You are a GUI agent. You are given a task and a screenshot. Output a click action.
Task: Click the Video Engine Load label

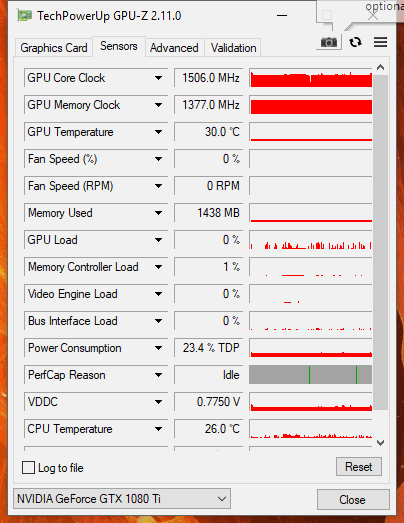73,294
